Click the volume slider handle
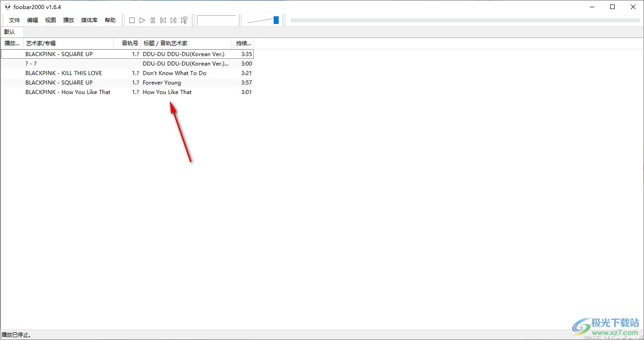 [x=276, y=20]
